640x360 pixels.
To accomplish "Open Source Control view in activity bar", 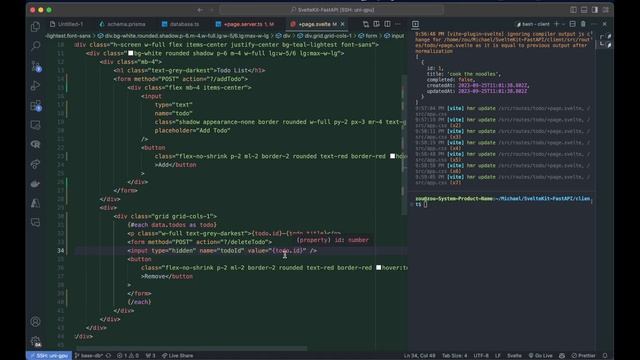I will click(x=36, y=66).
